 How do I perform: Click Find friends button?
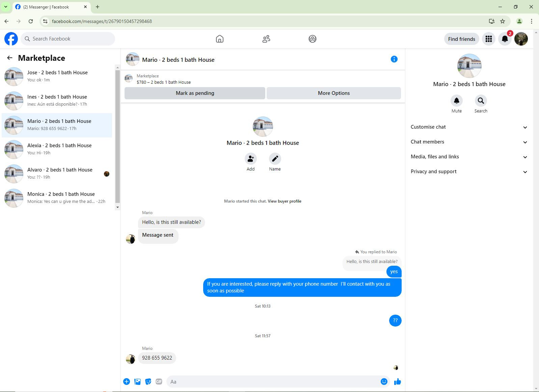[462, 39]
